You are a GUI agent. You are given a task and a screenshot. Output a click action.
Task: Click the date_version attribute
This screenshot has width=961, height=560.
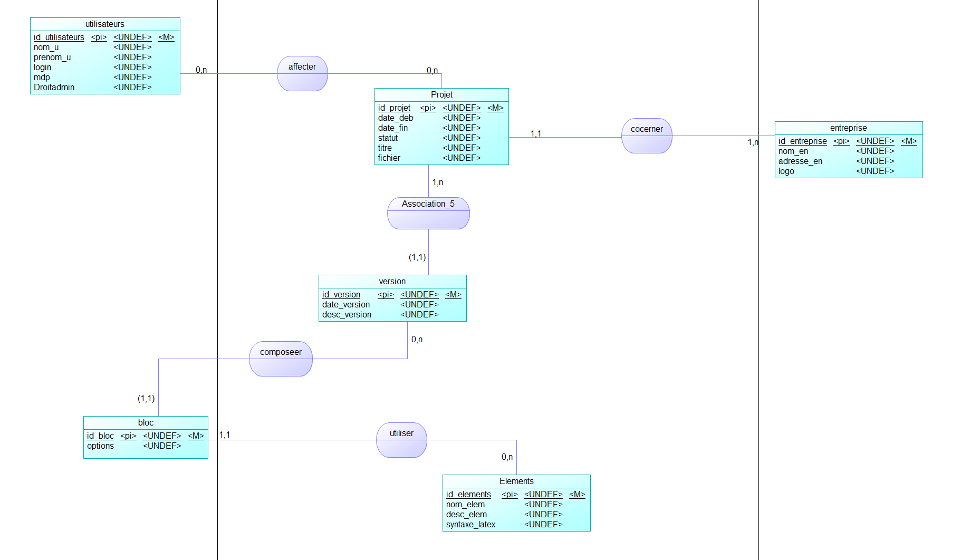[x=346, y=305]
